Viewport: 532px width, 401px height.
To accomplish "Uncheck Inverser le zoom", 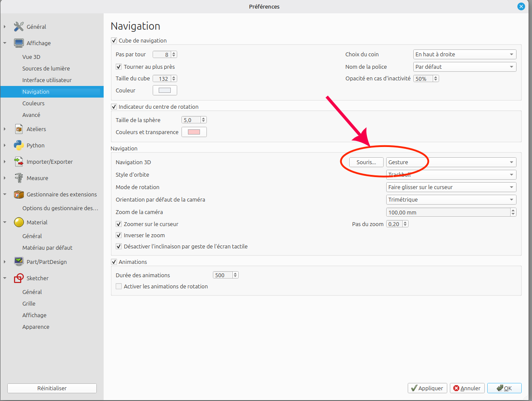I will tap(119, 235).
